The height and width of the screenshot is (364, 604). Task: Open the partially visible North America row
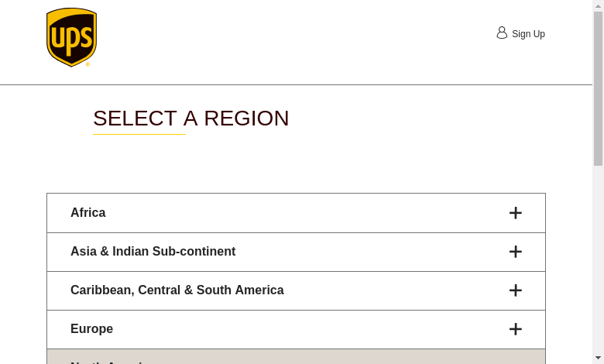pos(296,358)
